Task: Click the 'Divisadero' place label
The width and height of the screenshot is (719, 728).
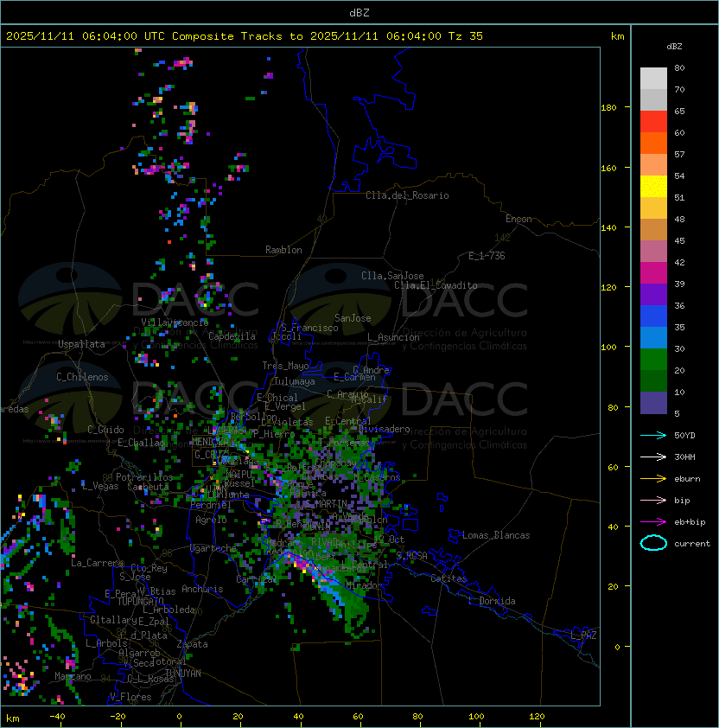Action: point(384,429)
